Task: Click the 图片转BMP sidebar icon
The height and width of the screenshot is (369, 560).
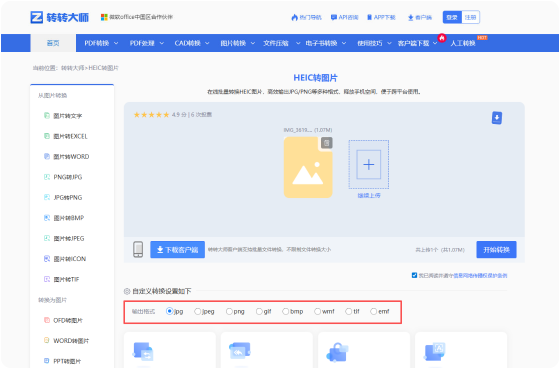Action: [x=47, y=218]
